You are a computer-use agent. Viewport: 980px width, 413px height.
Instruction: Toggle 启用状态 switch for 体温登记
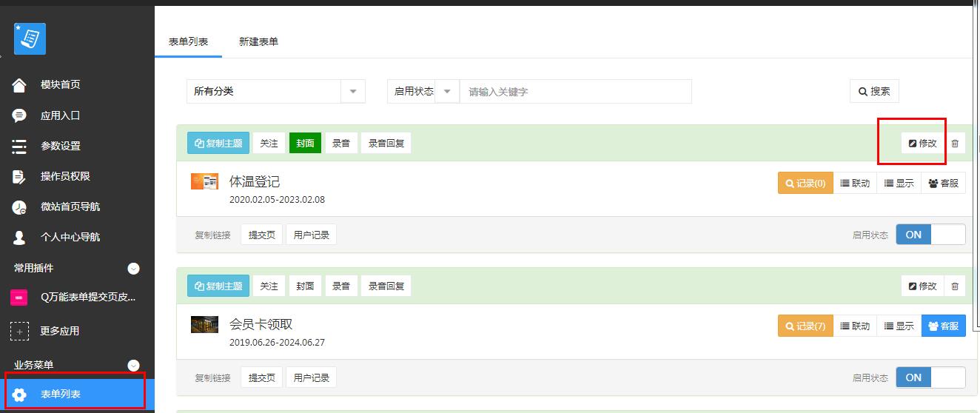point(930,235)
